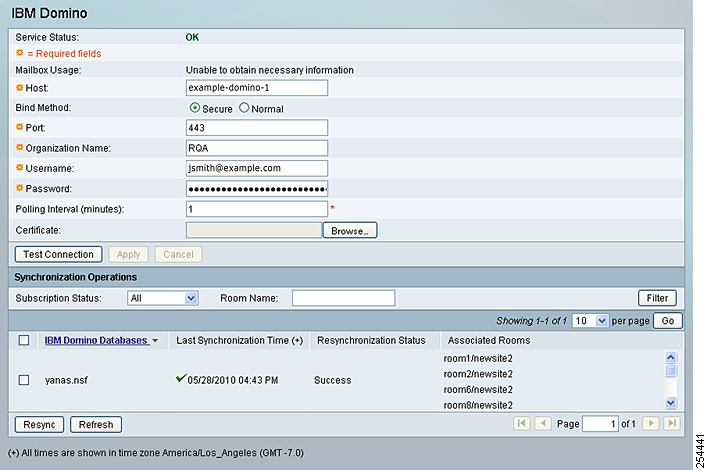This screenshot has height=470, width=706.
Task: Resync the selected databases
Action: click(39, 425)
